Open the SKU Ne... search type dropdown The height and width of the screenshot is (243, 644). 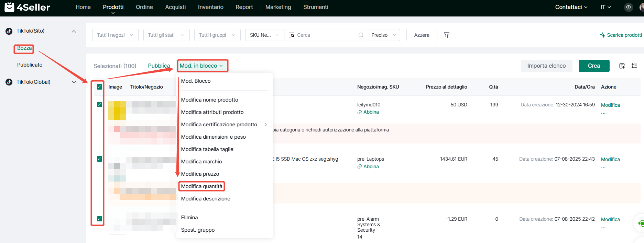265,35
